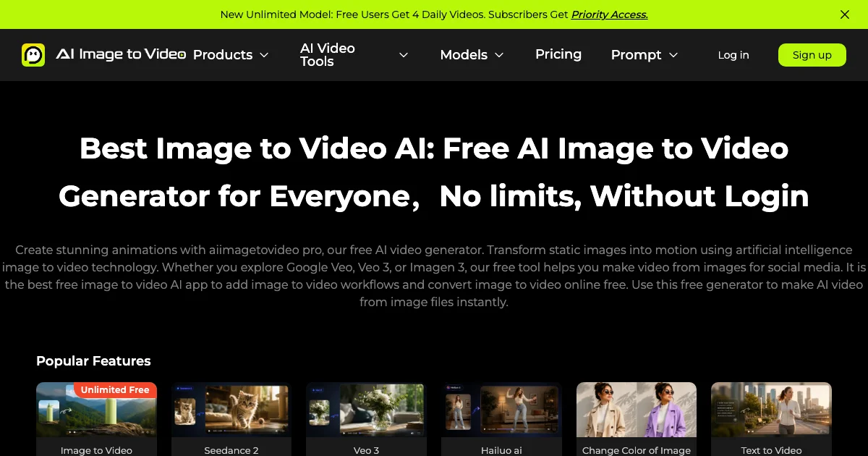Expand the AI Video Tools chevron

(404, 55)
